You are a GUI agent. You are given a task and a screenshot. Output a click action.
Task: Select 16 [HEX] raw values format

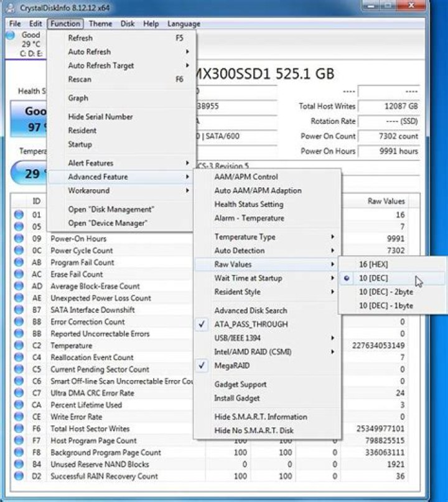[392, 264]
